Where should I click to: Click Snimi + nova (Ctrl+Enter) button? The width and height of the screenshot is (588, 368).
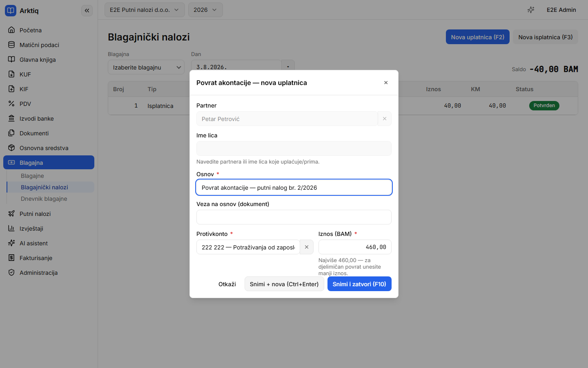click(284, 284)
